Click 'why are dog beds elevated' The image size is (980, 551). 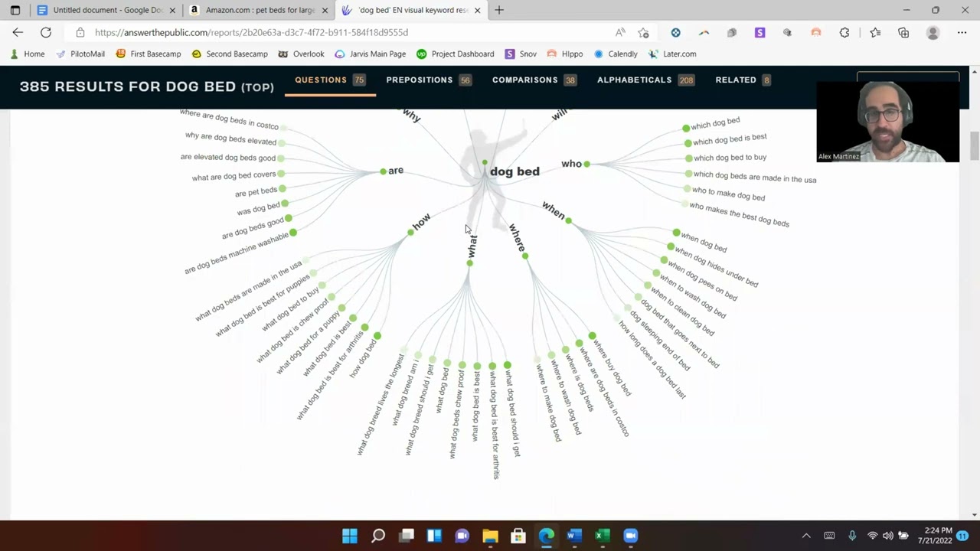[230, 139]
